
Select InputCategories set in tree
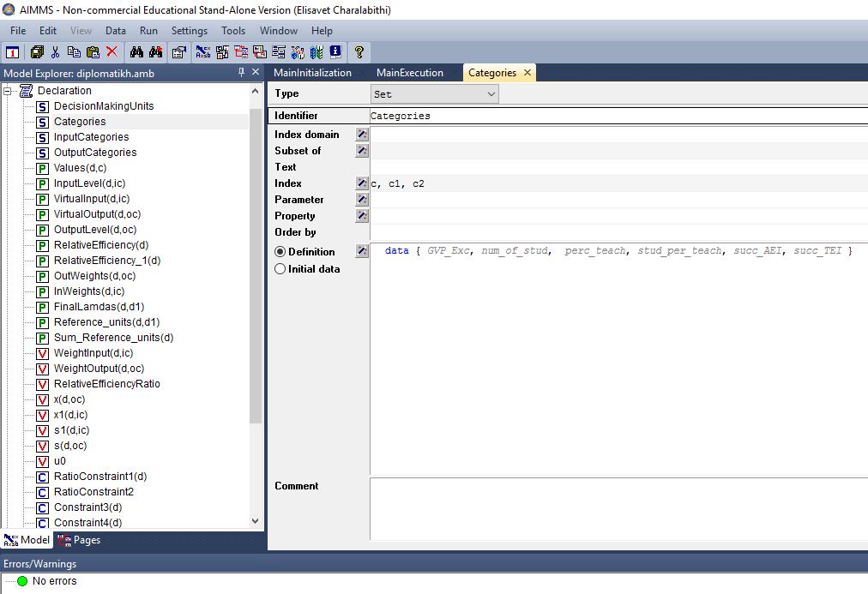coord(91,137)
